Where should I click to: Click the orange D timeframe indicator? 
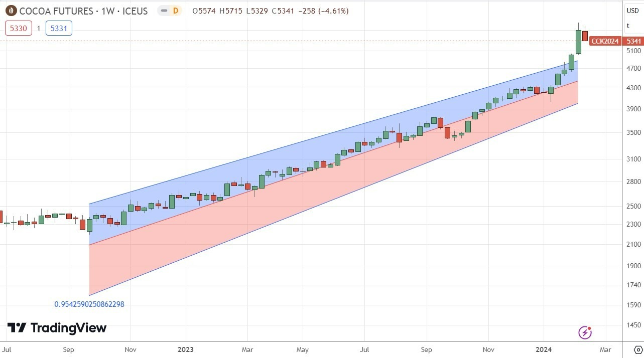pyautogui.click(x=176, y=11)
